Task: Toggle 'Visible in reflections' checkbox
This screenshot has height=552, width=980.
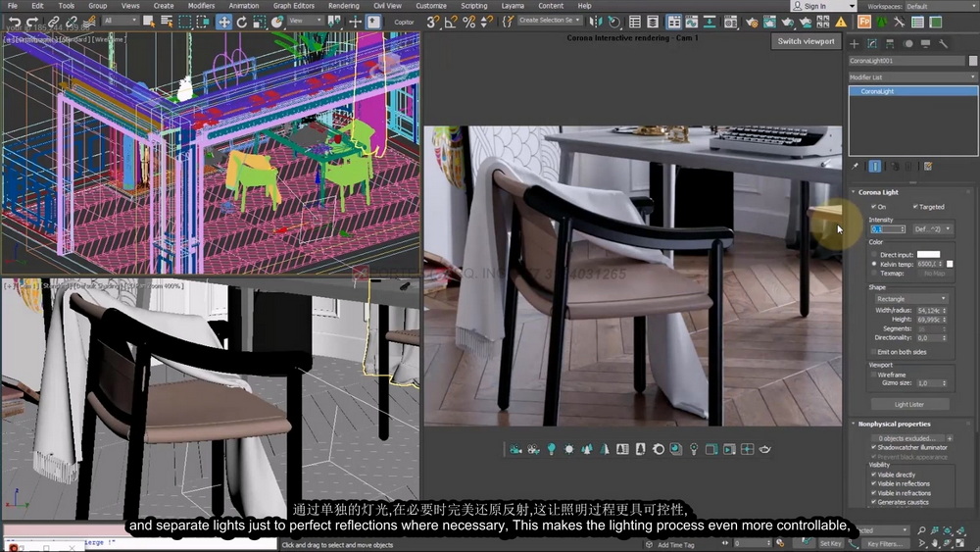Action: pyautogui.click(x=874, y=483)
